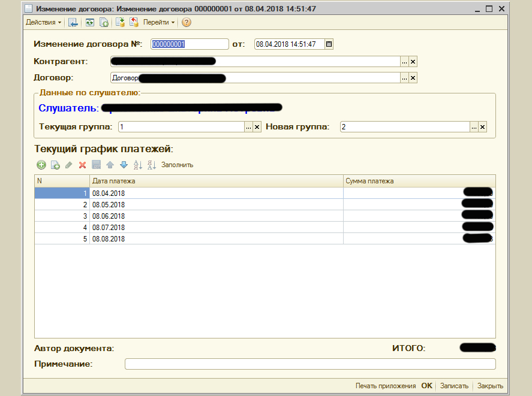The width and height of the screenshot is (532, 396).
Task: Click the green Add row icon
Action: coord(41,165)
